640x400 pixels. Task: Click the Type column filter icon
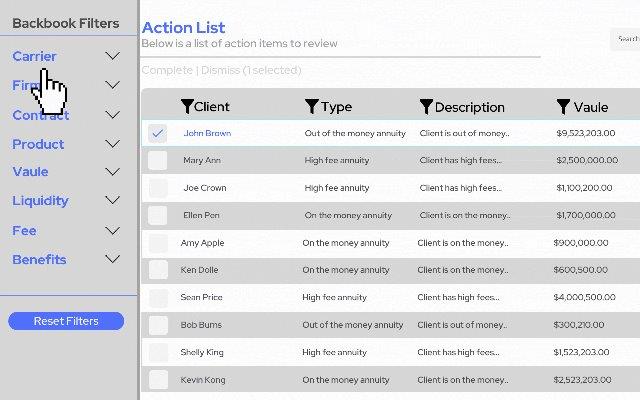point(311,106)
